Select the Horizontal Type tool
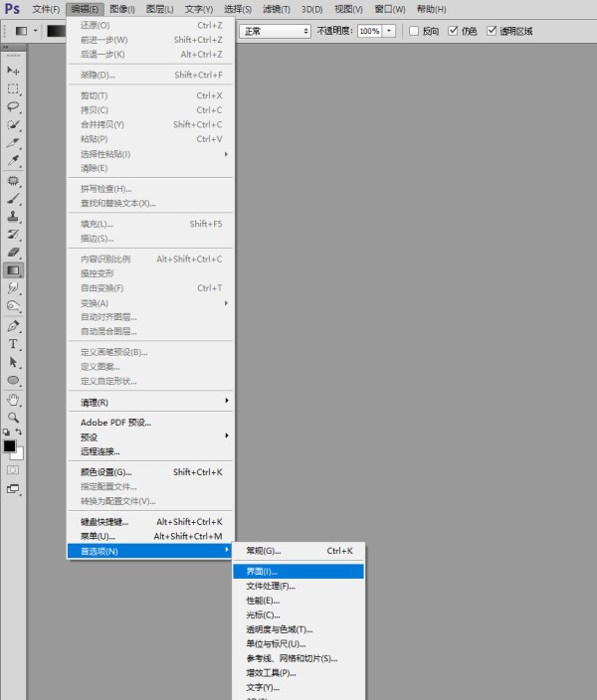 coord(13,344)
